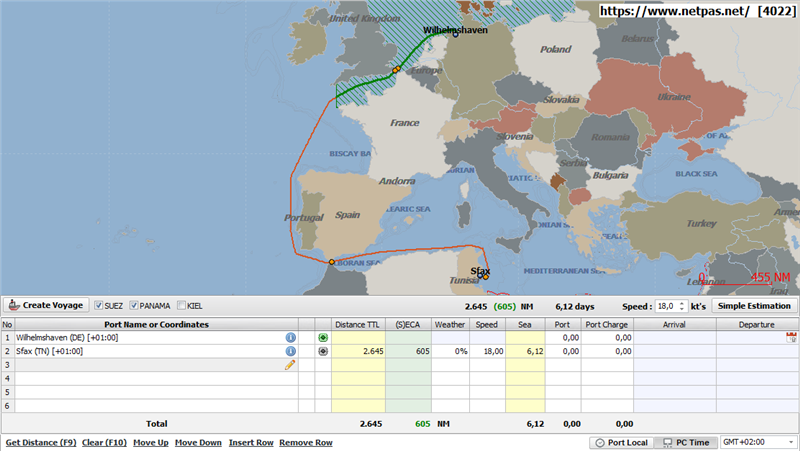
Task: Toggle the PANAMA canal checkbox
Action: 133,305
